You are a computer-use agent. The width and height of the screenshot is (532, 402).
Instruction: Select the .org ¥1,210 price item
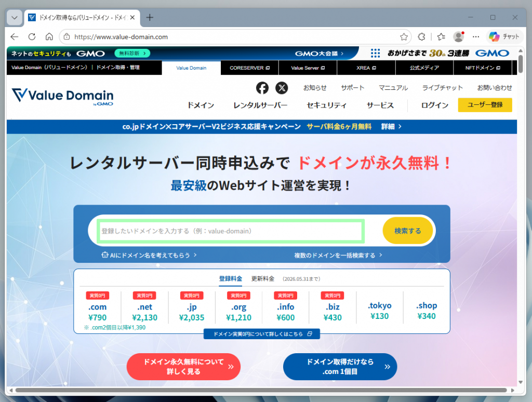[238, 307]
